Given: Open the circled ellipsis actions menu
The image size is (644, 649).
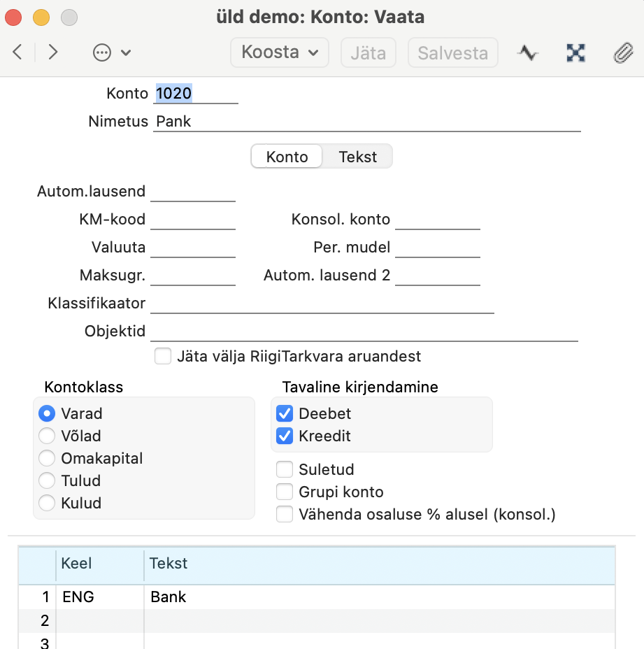Looking at the screenshot, I should click(102, 52).
